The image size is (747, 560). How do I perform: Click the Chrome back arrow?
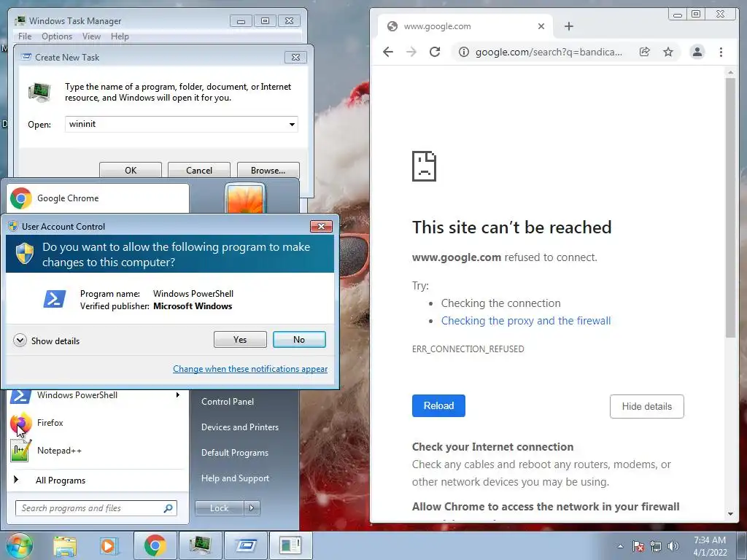click(x=388, y=52)
